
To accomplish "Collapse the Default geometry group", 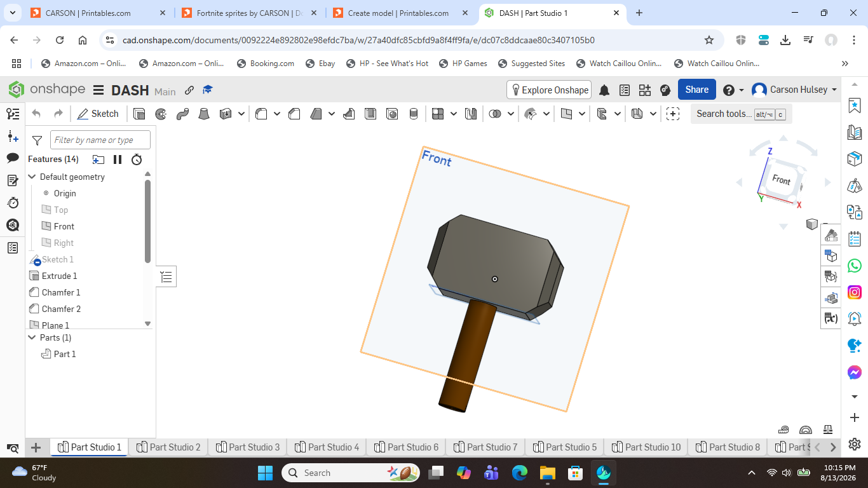I will point(32,177).
